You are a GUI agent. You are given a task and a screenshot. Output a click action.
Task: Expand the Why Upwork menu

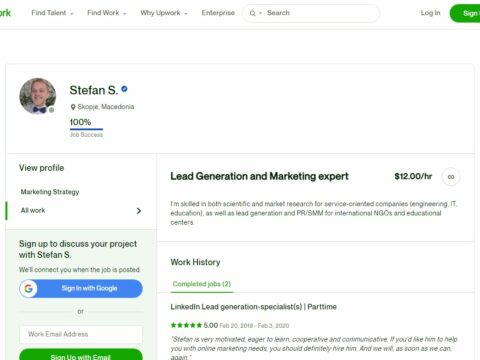(x=164, y=13)
